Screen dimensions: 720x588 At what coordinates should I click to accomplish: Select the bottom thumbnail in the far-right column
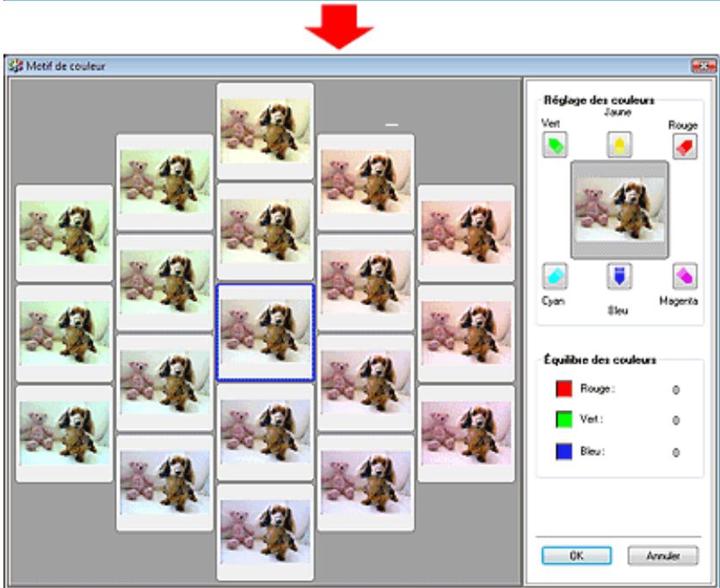(466, 434)
